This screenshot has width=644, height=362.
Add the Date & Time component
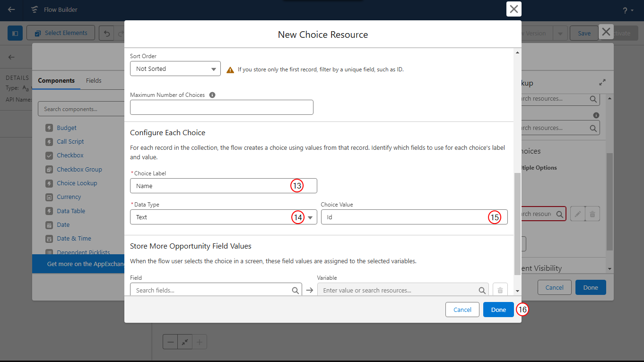[x=74, y=238]
